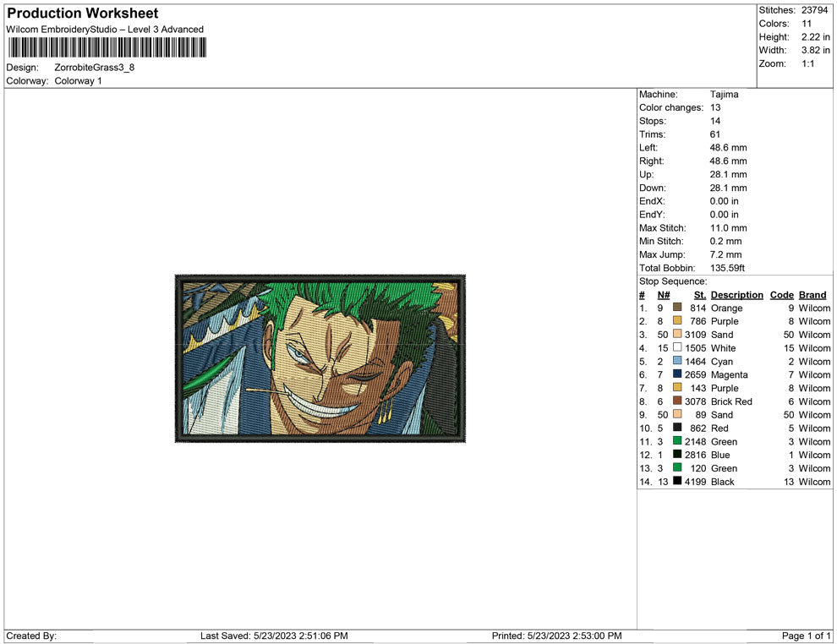Click the EndX value 0.00 in
This screenshot has height=644, width=837.
724,201
